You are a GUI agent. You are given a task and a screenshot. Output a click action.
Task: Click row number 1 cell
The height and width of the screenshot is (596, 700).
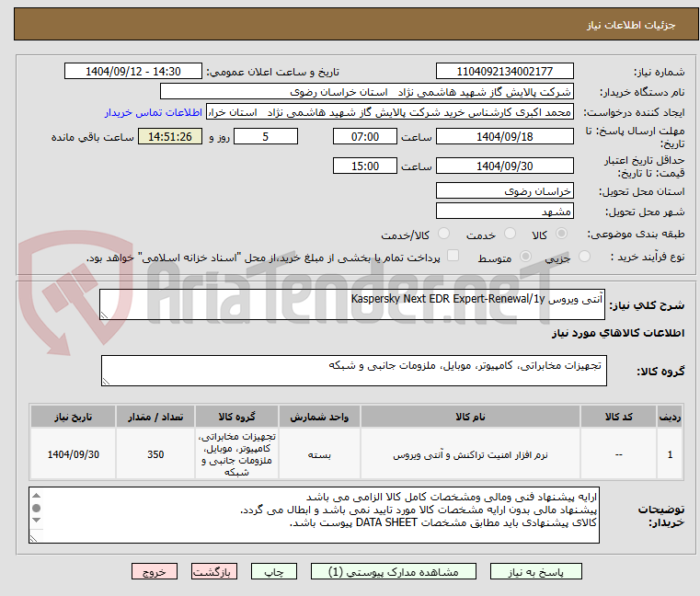click(670, 454)
